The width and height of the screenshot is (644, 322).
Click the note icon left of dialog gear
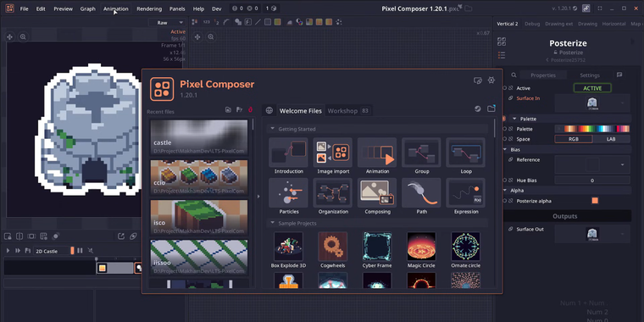tap(478, 80)
